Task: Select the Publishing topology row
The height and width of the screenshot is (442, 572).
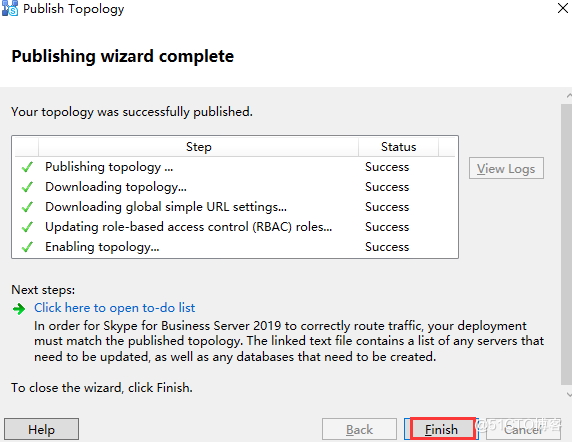Action: pyautogui.click(x=235, y=167)
